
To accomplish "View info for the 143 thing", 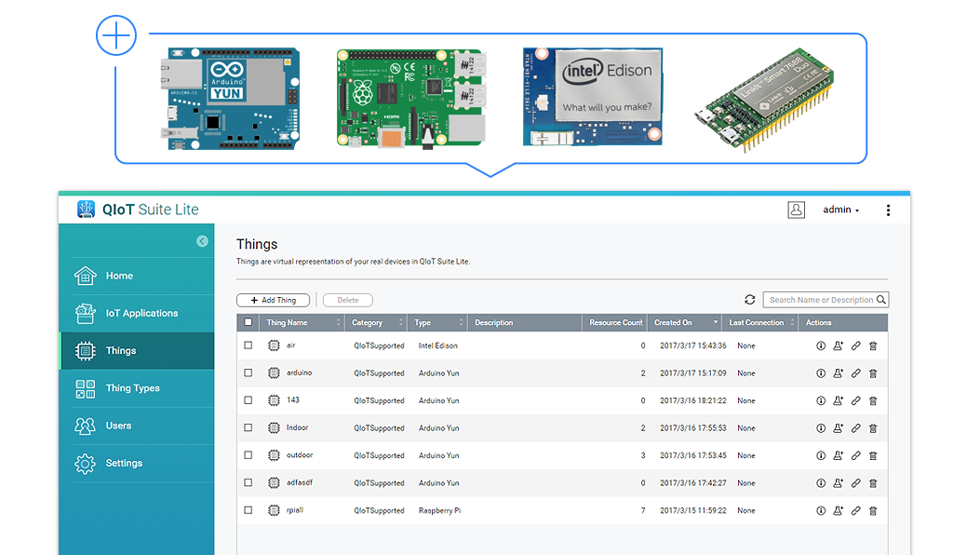I will click(x=821, y=401).
